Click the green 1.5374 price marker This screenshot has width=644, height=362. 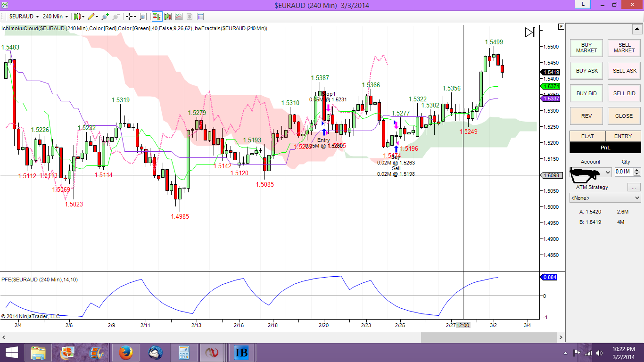point(550,87)
